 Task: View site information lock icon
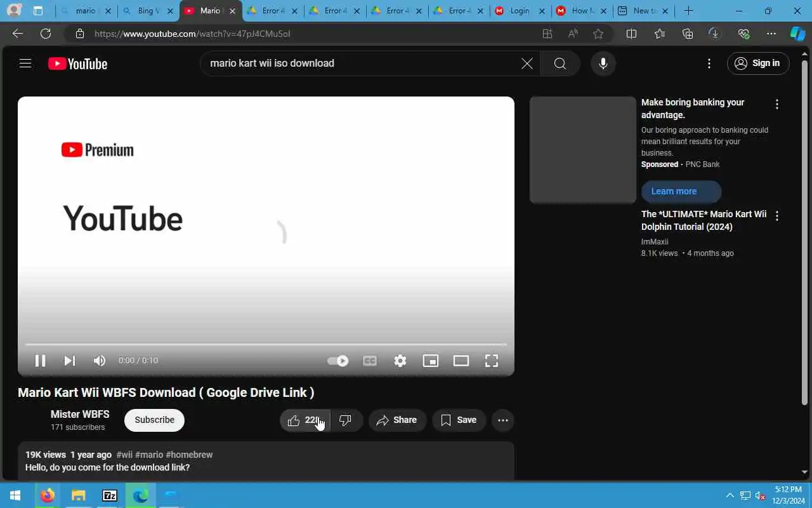tap(79, 34)
